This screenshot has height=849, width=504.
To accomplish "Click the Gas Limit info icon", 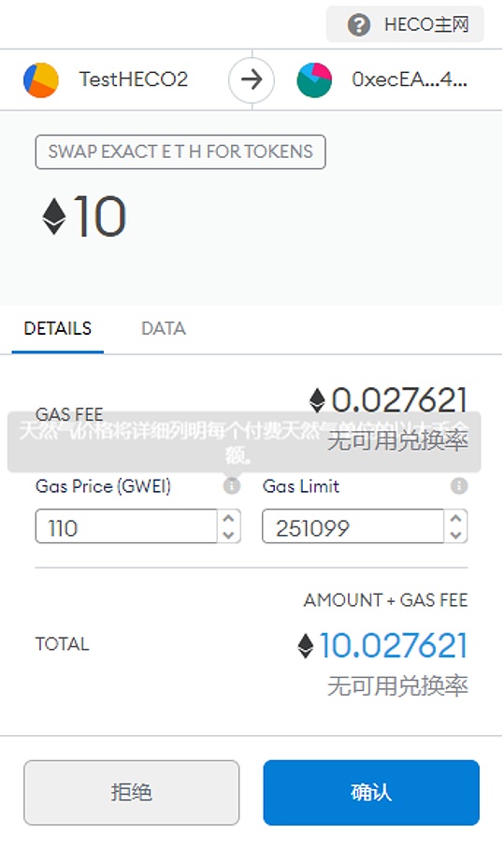I will point(459,485).
